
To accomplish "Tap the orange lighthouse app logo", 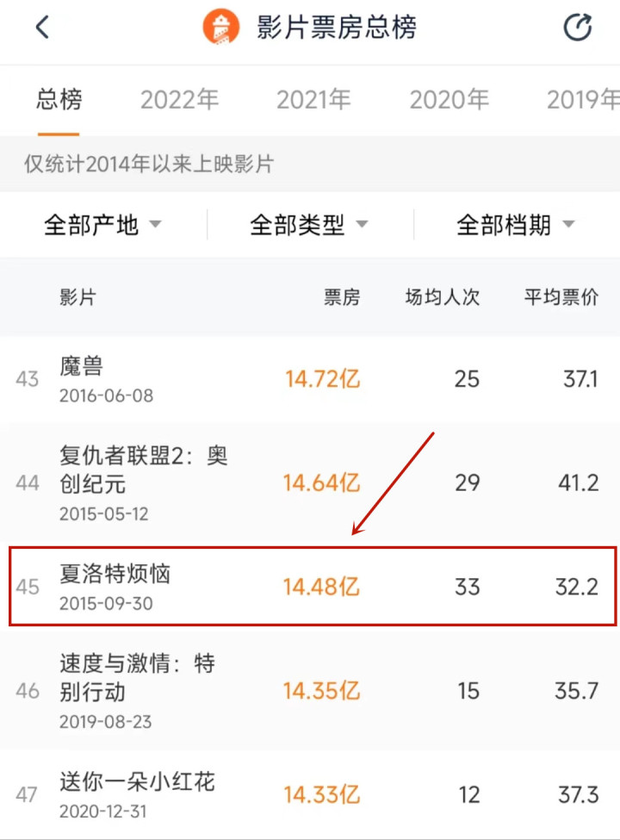I will click(220, 27).
